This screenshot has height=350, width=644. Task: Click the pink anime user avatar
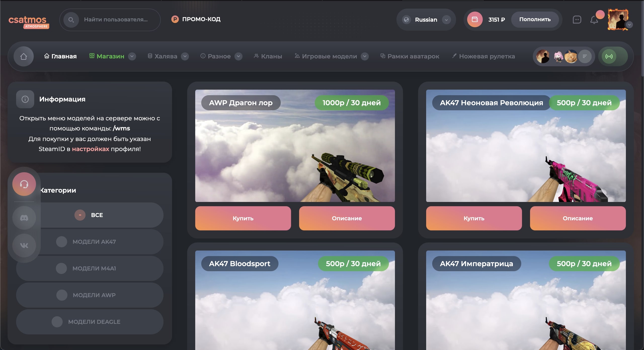point(559,56)
